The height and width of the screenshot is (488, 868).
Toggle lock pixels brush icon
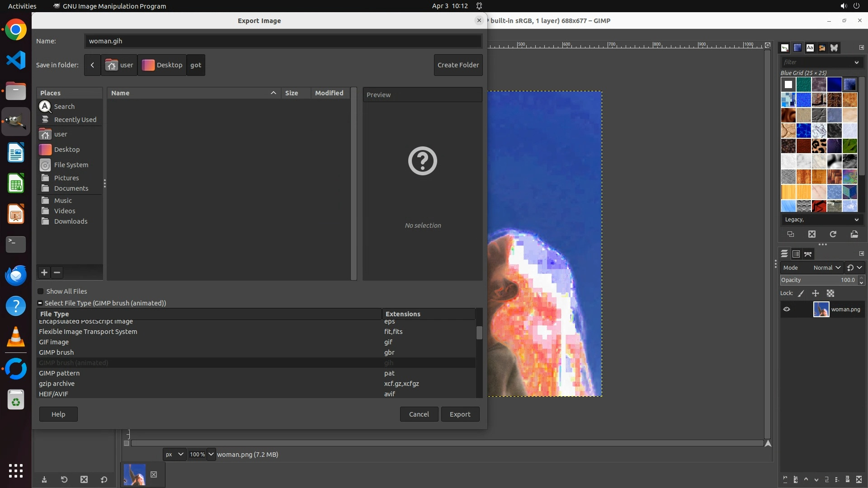(801, 293)
